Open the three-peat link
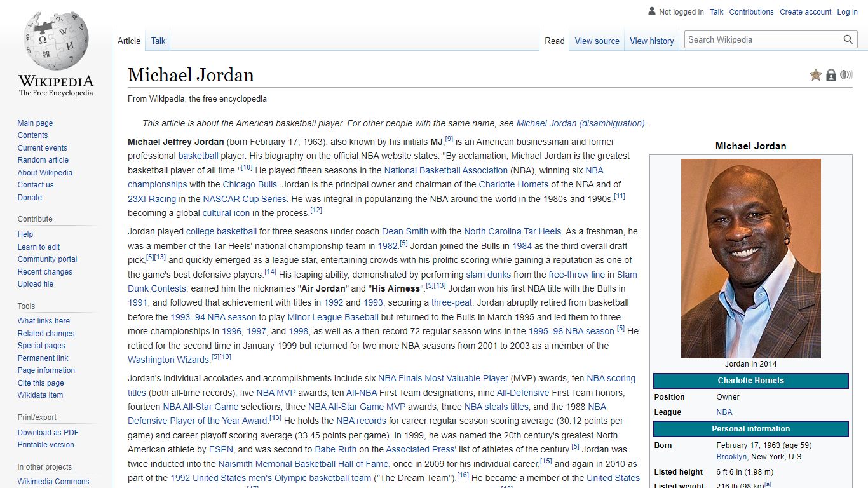 click(452, 302)
